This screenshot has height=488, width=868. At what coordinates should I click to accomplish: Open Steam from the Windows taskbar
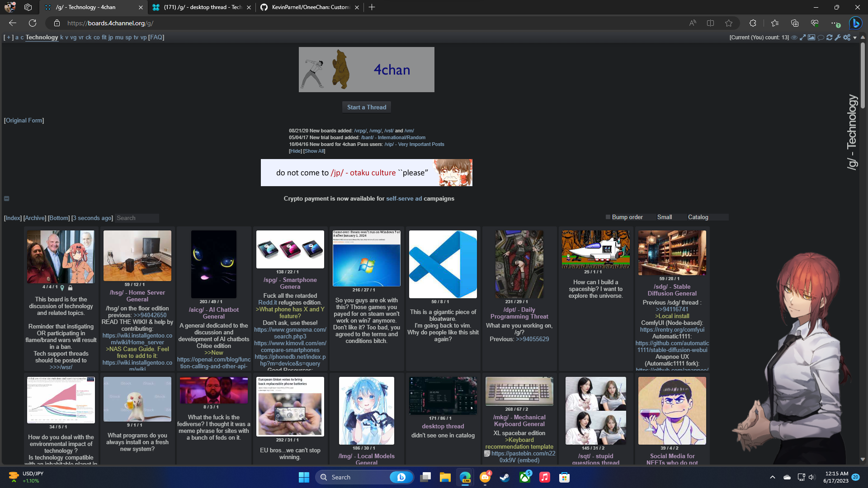pos(505,477)
